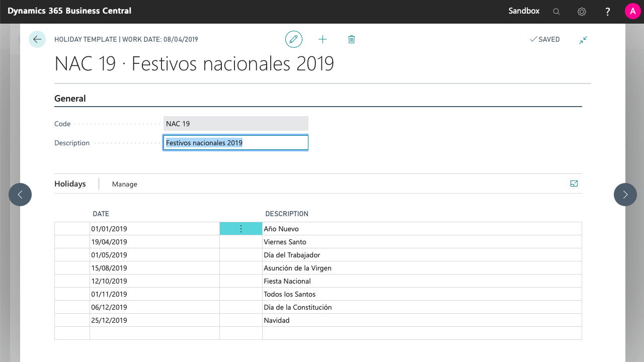Click the back arrow button

(x=37, y=39)
